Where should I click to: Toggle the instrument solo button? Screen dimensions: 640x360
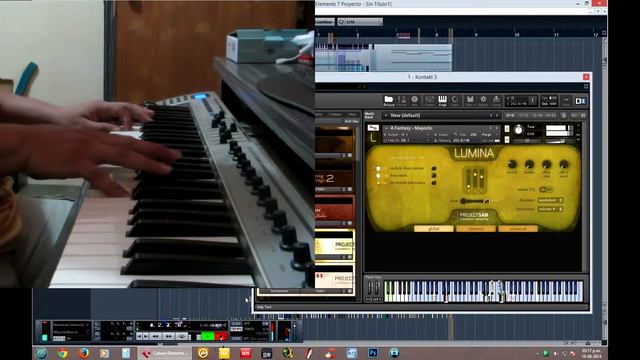(x=507, y=129)
